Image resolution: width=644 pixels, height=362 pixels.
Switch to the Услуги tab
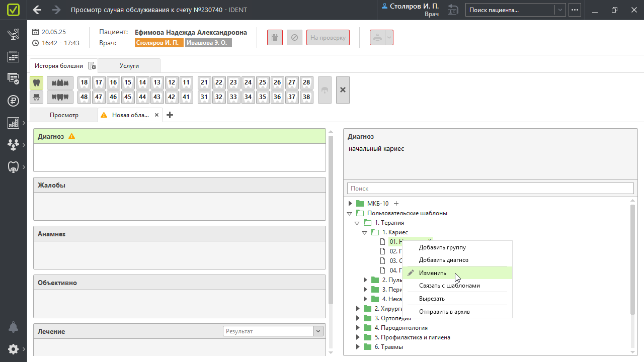click(129, 66)
